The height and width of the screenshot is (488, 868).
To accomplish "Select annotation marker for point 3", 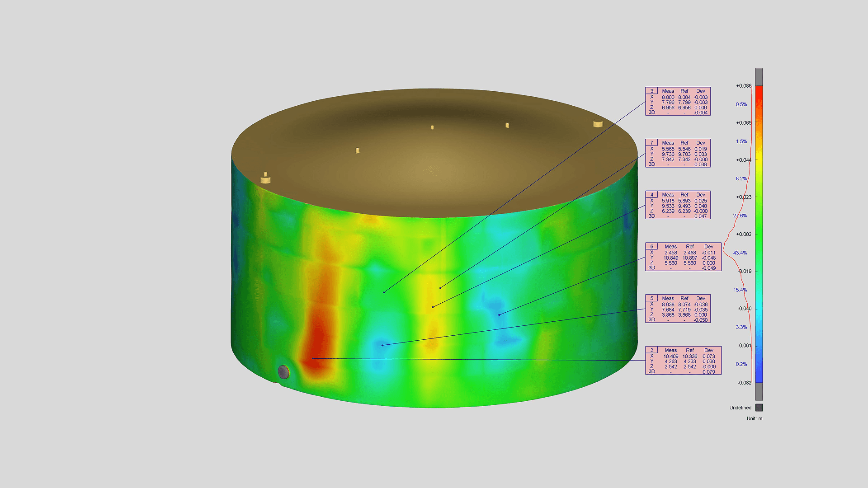I will click(x=651, y=91).
